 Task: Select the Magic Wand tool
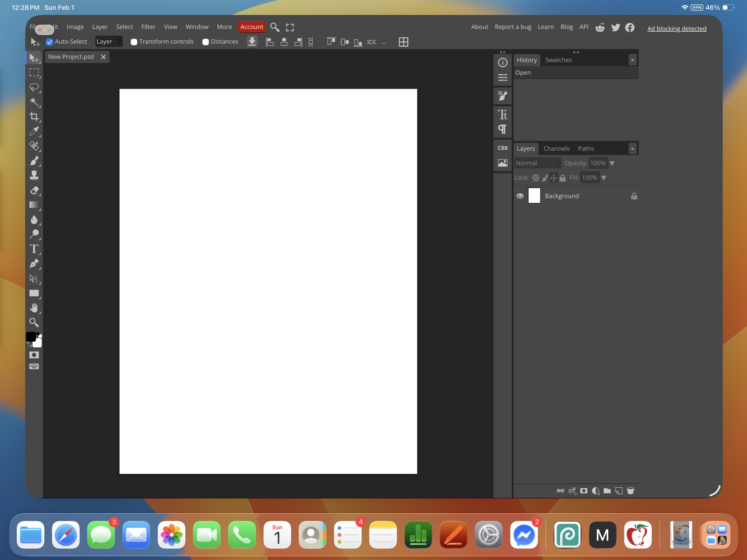[34, 102]
